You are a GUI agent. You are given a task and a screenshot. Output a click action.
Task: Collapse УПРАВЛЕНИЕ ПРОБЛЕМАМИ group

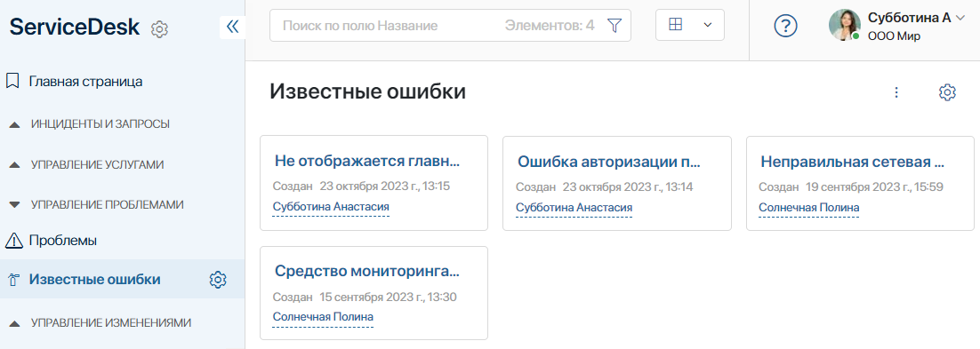pyautogui.click(x=108, y=205)
